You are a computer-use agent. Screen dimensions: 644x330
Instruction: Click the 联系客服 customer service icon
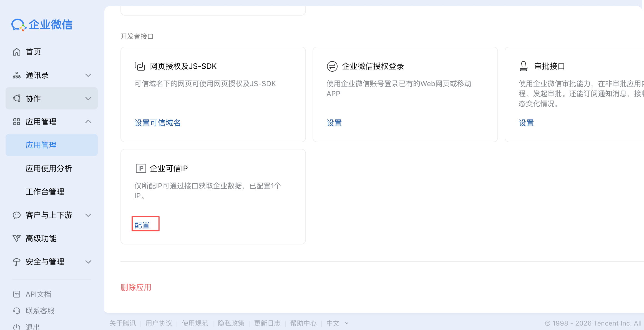point(16,311)
